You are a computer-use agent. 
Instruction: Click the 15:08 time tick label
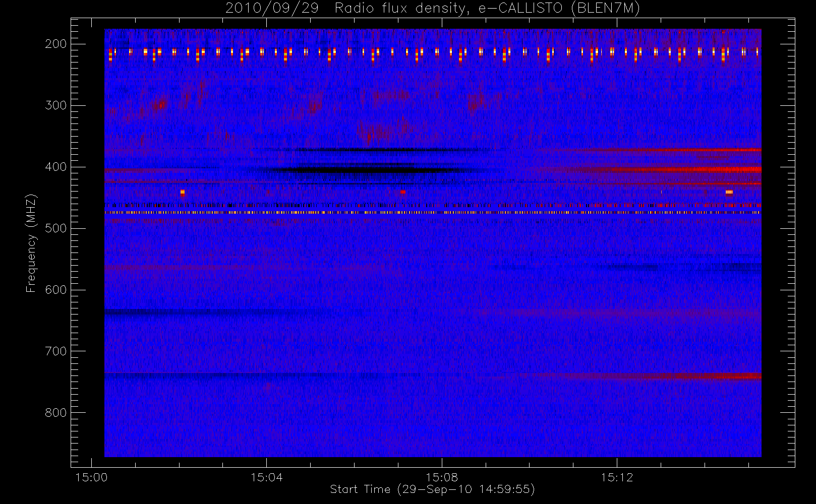click(x=442, y=477)
